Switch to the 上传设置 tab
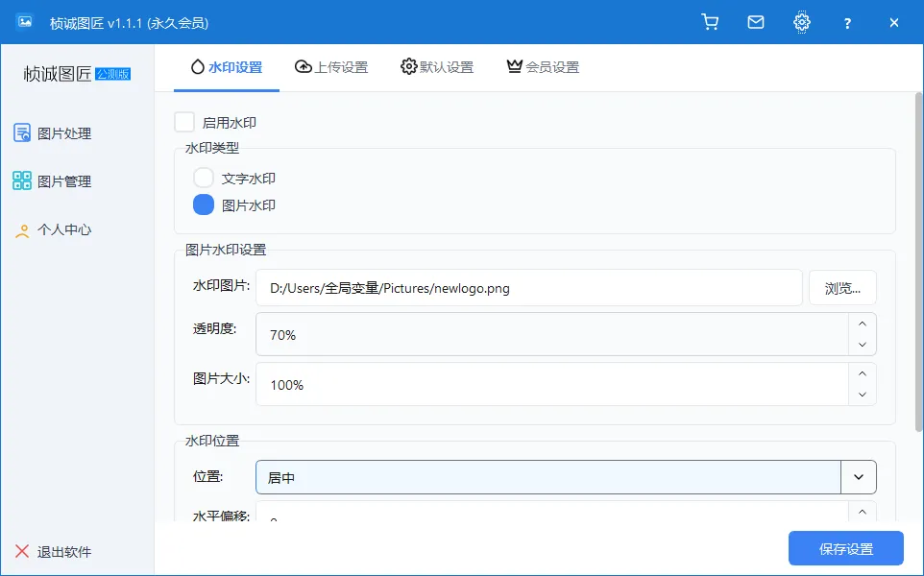Image resolution: width=924 pixels, height=576 pixels. click(331, 66)
